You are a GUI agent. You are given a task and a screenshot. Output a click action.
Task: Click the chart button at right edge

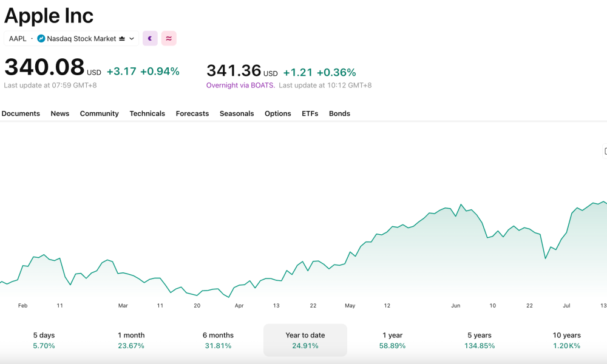tap(605, 151)
